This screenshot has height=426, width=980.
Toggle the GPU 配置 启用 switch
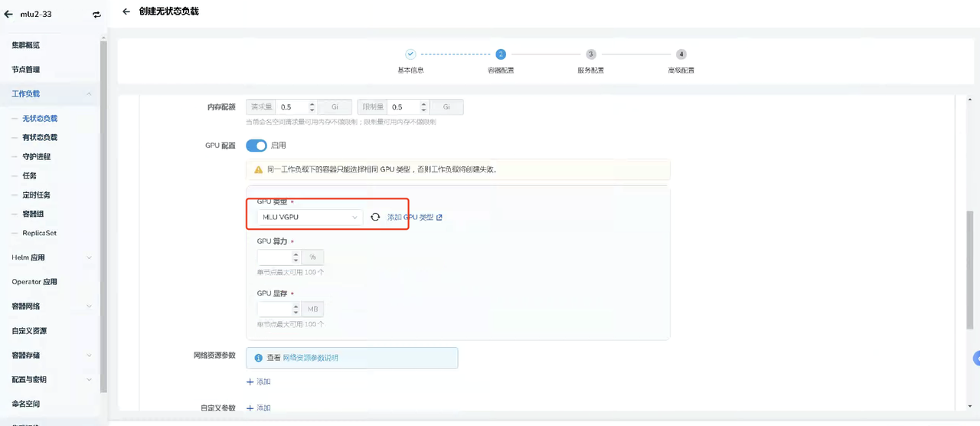coord(256,145)
